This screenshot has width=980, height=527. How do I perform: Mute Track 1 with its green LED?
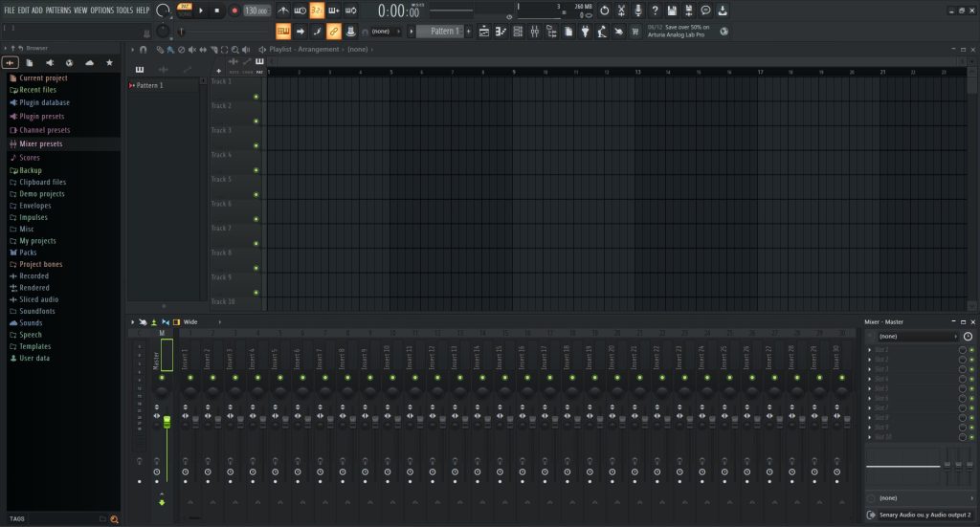pos(256,97)
